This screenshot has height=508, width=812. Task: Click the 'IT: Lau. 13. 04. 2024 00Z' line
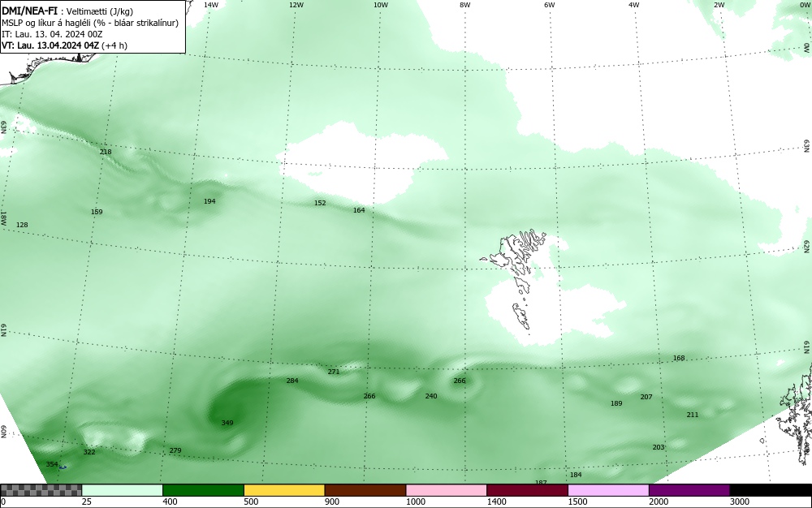point(52,34)
